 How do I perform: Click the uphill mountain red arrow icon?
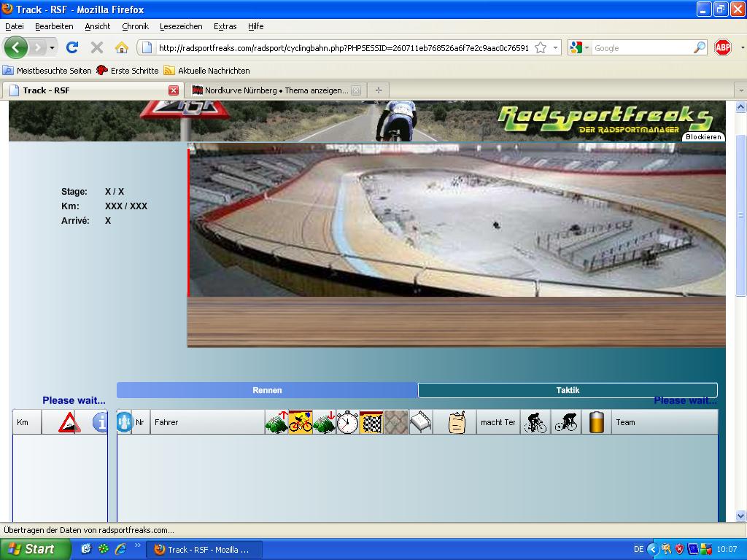click(276, 422)
